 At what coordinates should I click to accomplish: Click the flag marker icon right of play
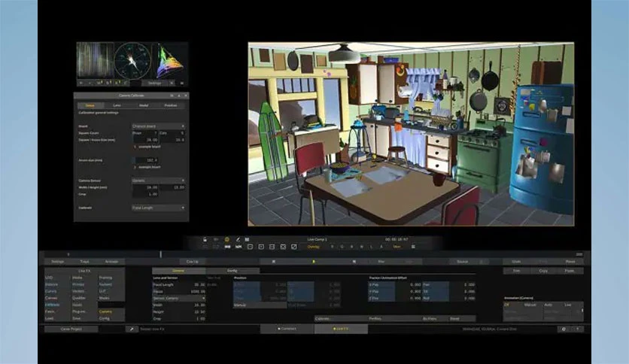click(354, 262)
